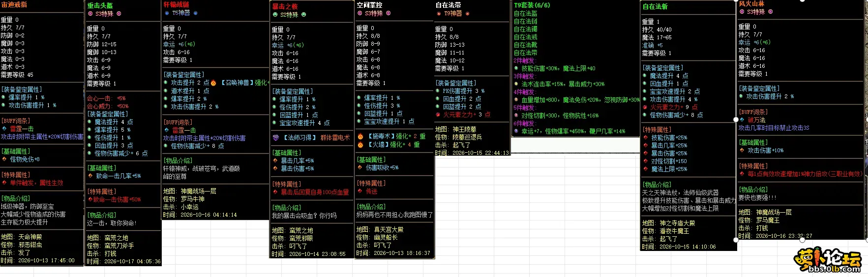The width and height of the screenshot is (868, 277).
Task: Click the 致命一击几率+5% line
Action: [x=118, y=176]
